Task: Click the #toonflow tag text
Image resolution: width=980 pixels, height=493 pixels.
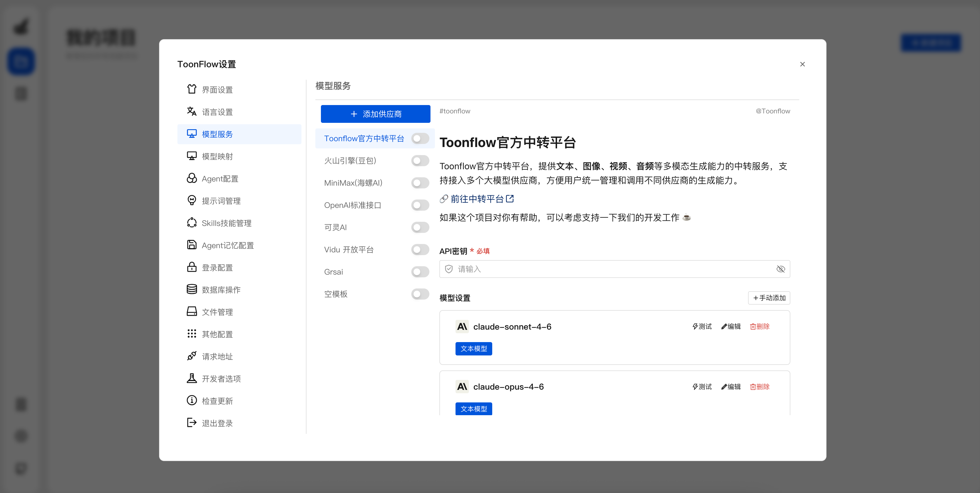Action: click(455, 111)
